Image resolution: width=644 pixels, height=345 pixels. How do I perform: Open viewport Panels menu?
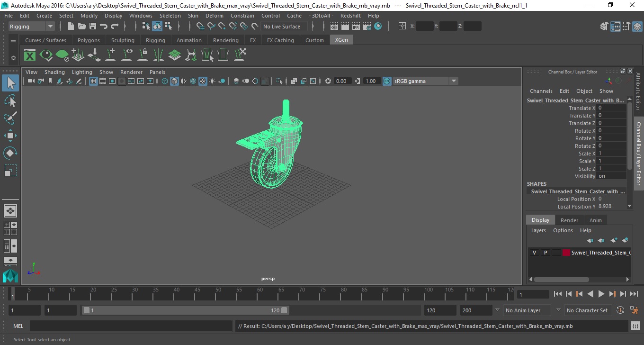[x=157, y=72]
